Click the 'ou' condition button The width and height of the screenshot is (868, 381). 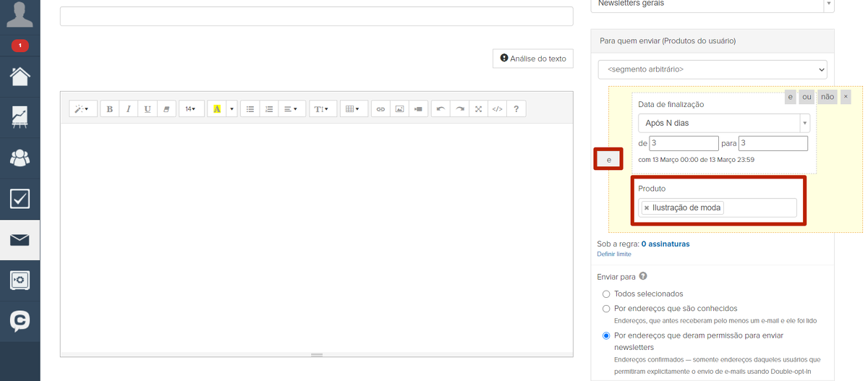(x=807, y=97)
